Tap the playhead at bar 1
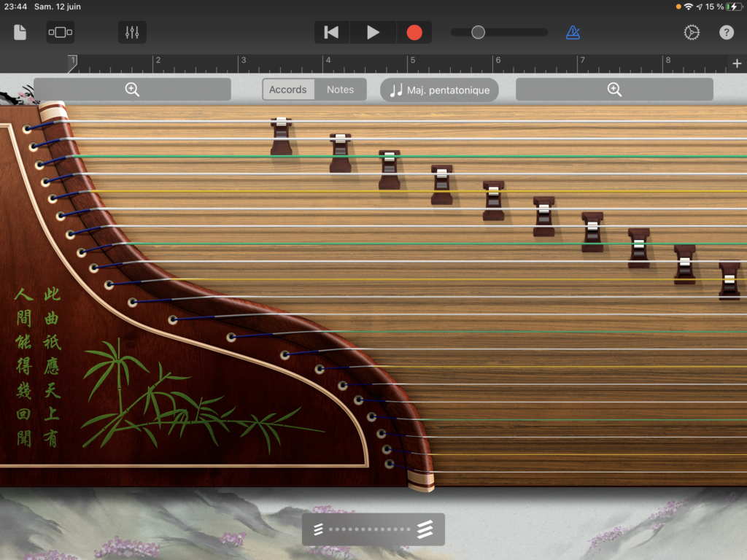 pyautogui.click(x=72, y=63)
